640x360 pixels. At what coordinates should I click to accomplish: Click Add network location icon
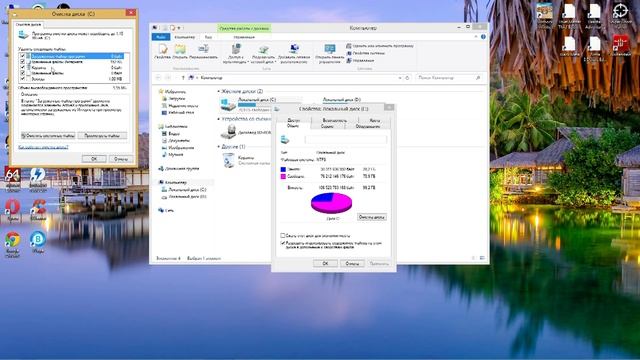(294, 49)
